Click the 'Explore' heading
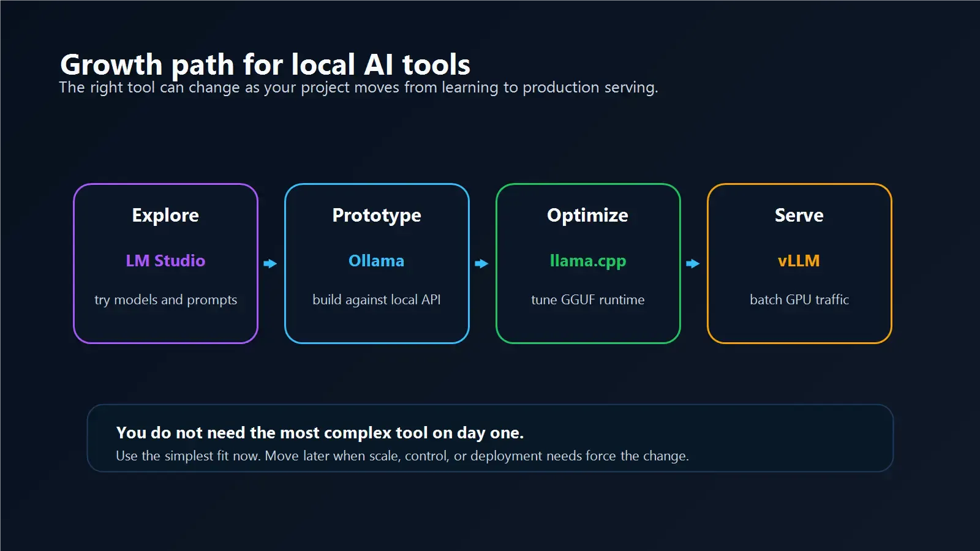Image resolution: width=980 pixels, height=551 pixels. 165,216
